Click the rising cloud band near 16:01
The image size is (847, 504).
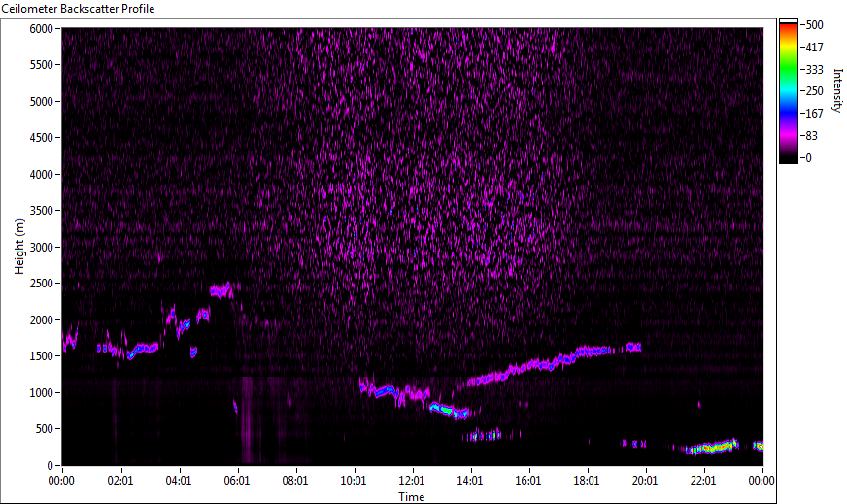click(x=540, y=364)
